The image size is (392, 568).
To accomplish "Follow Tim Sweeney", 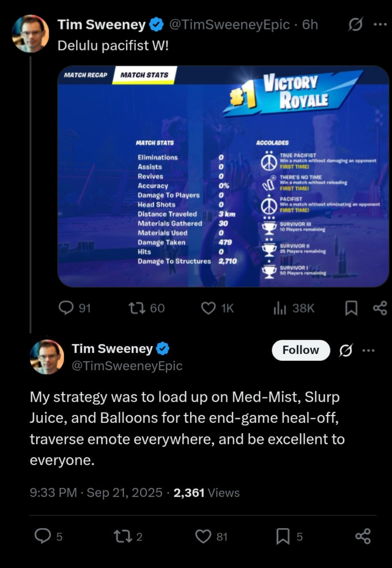I will [x=301, y=350].
